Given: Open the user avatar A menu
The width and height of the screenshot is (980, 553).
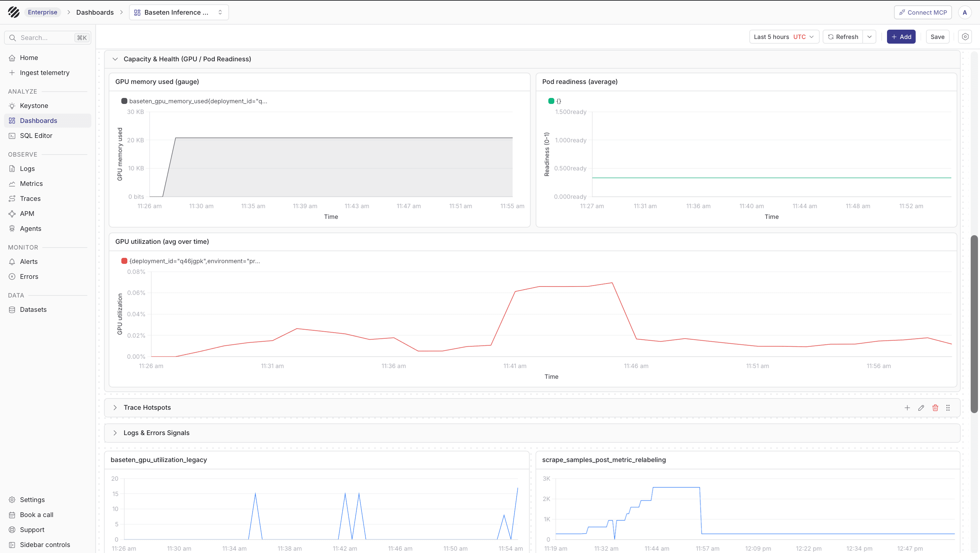Looking at the screenshot, I should [x=965, y=12].
